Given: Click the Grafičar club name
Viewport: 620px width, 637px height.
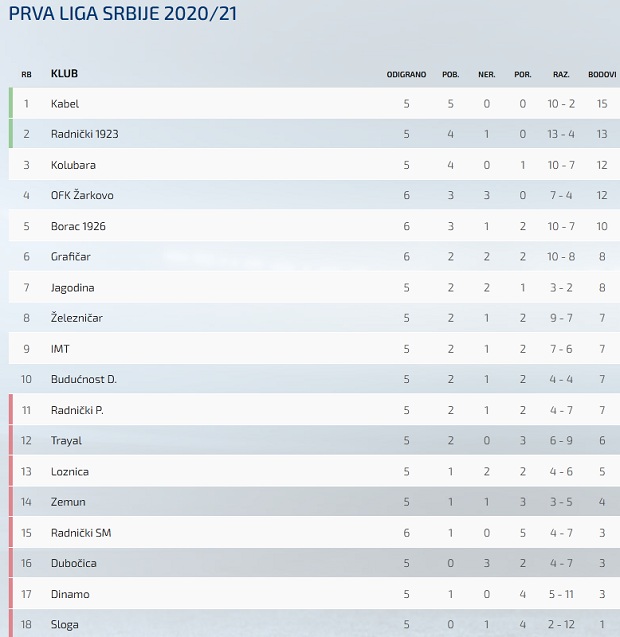Looking at the screenshot, I should 71,256.
